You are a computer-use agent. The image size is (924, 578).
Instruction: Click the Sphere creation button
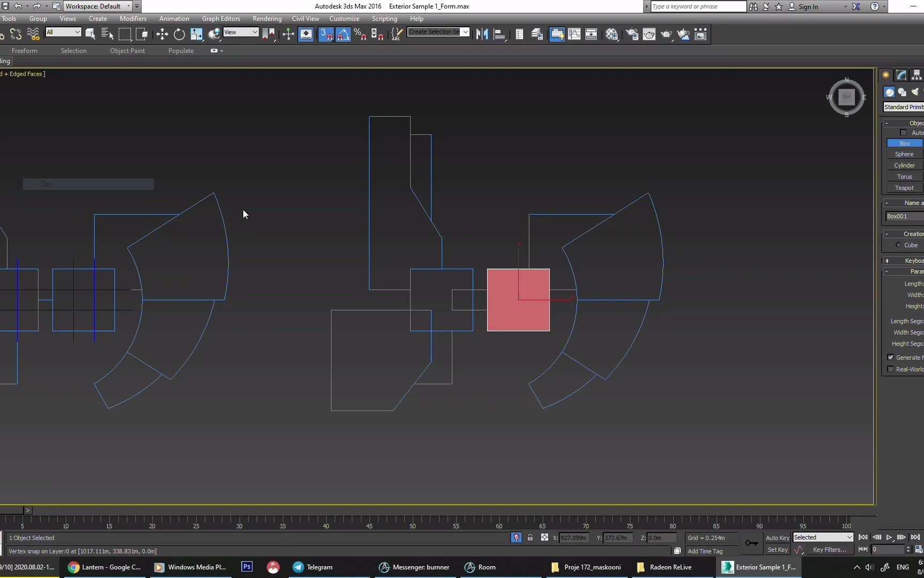[904, 154]
